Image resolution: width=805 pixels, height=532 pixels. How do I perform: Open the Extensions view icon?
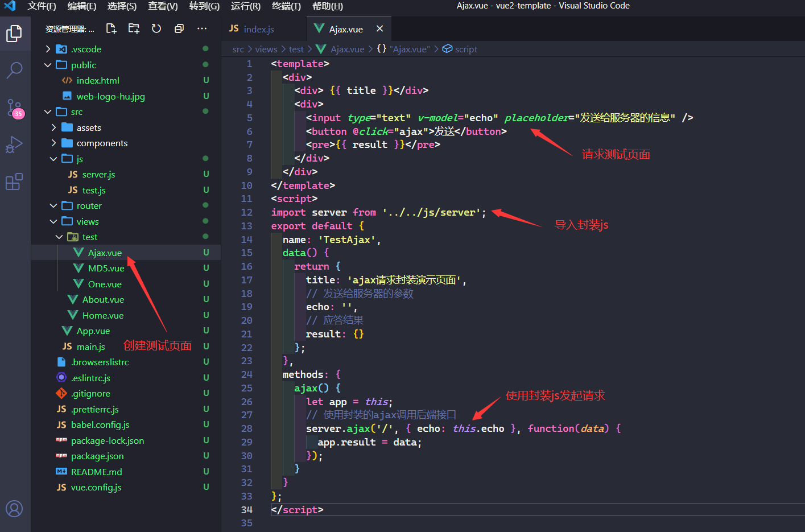[14, 182]
